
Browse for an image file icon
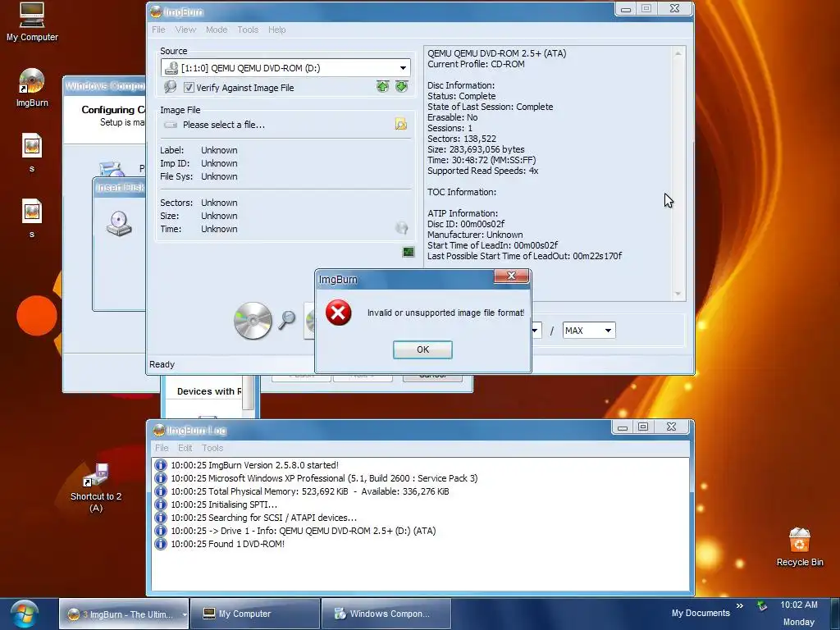click(x=400, y=125)
